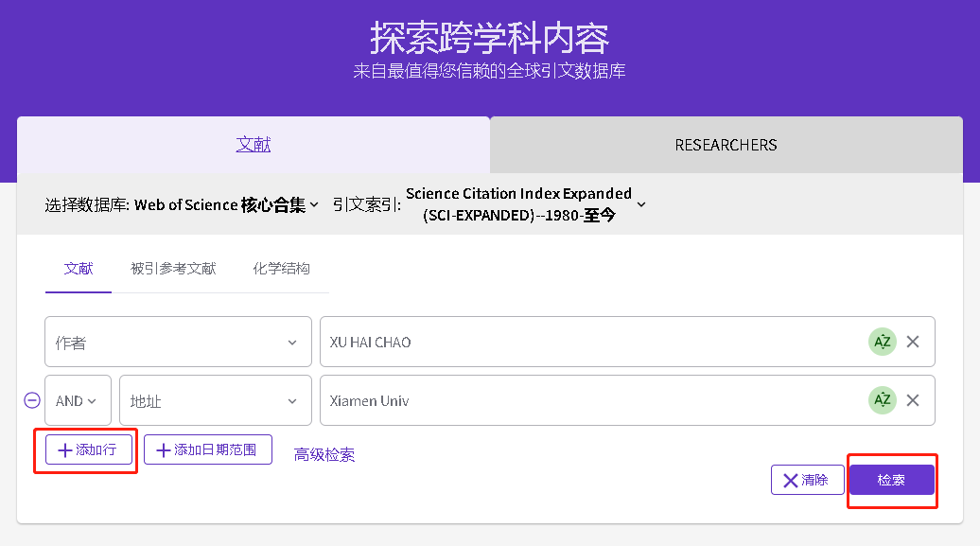Remove the address row with minus icon
The height and width of the screenshot is (546, 980).
point(31,400)
